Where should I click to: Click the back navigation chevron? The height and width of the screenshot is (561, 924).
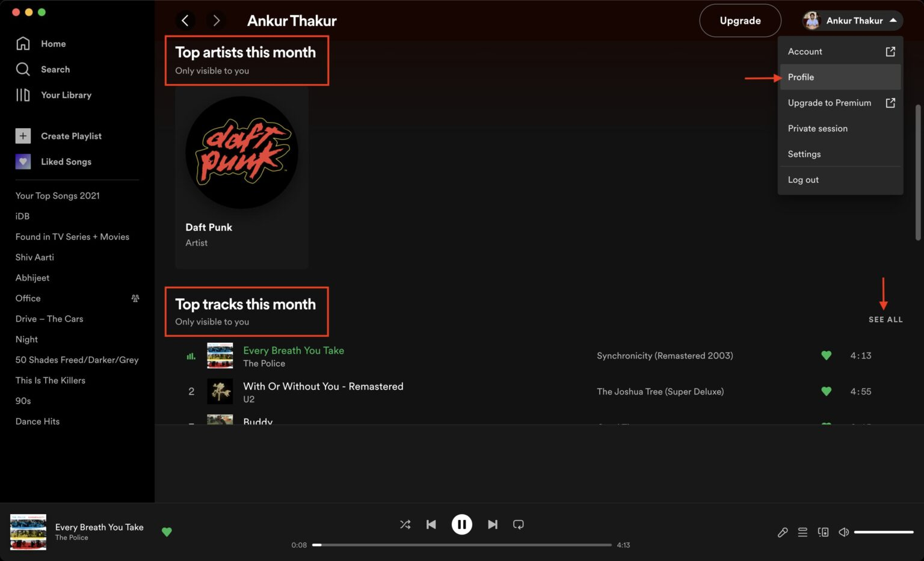tap(185, 20)
